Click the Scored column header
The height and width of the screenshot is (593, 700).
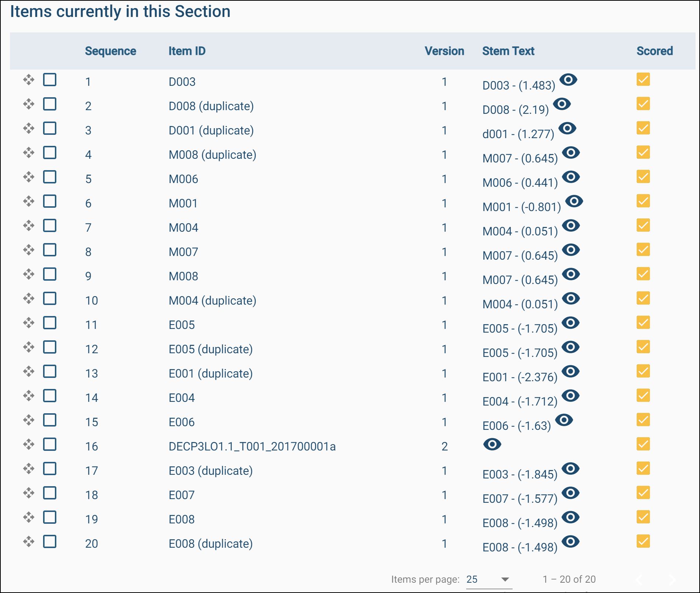pos(654,51)
